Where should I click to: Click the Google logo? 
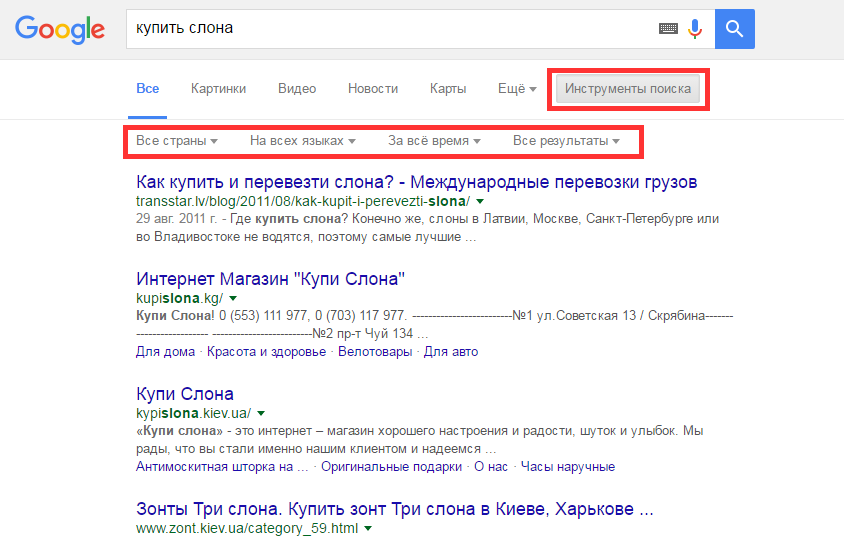60,29
